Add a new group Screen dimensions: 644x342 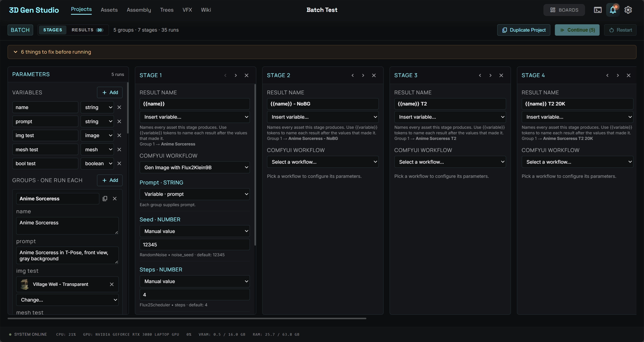click(x=110, y=180)
